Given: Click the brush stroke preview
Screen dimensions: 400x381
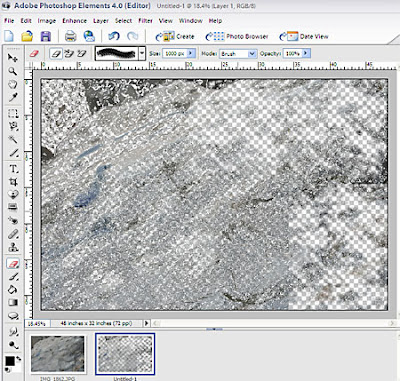Looking at the screenshot, I should coord(117,53).
